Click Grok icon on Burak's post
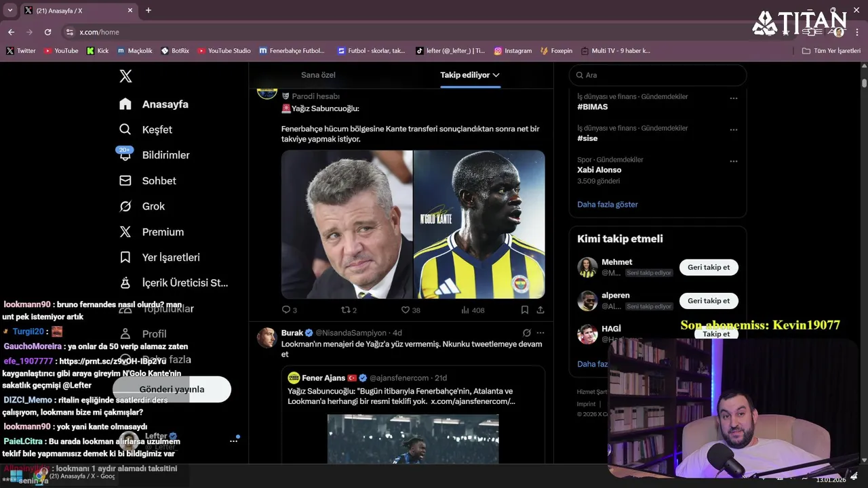The image size is (868, 488). coord(527,333)
